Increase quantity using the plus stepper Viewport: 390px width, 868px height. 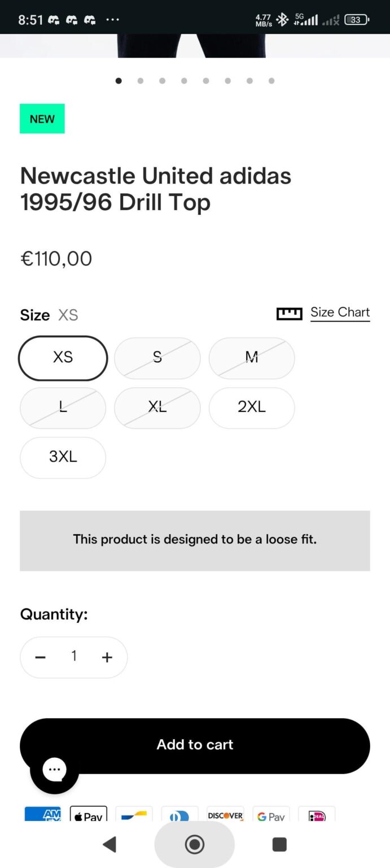pyautogui.click(x=107, y=657)
